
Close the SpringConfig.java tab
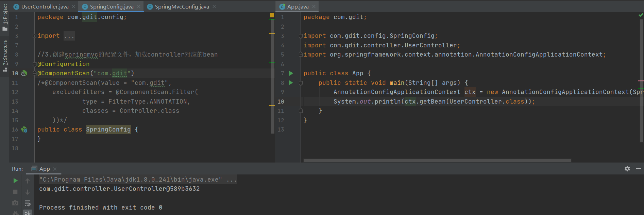tap(139, 6)
